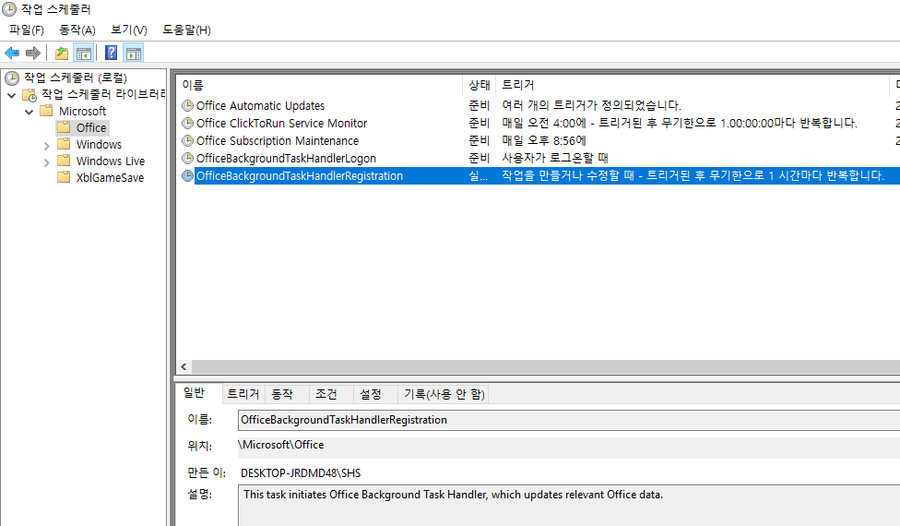Image resolution: width=900 pixels, height=526 pixels.
Task: Click the \Microsoft\Office location text
Action: point(281,444)
